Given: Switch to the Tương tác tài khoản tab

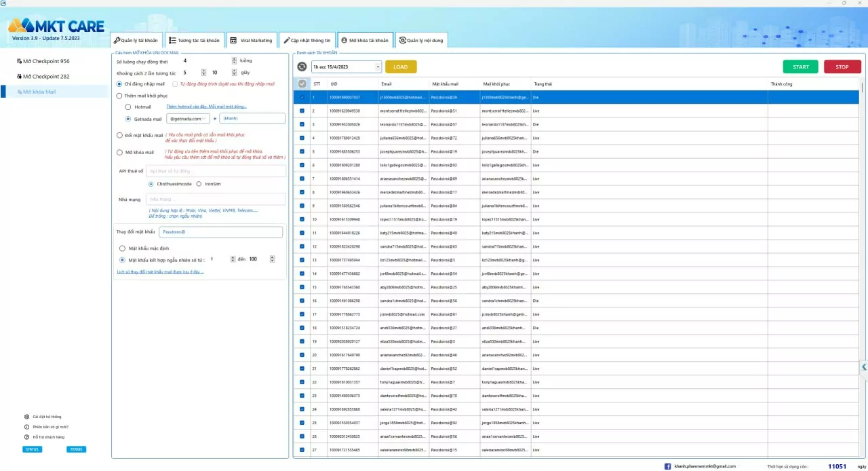Looking at the screenshot, I should (x=194, y=41).
